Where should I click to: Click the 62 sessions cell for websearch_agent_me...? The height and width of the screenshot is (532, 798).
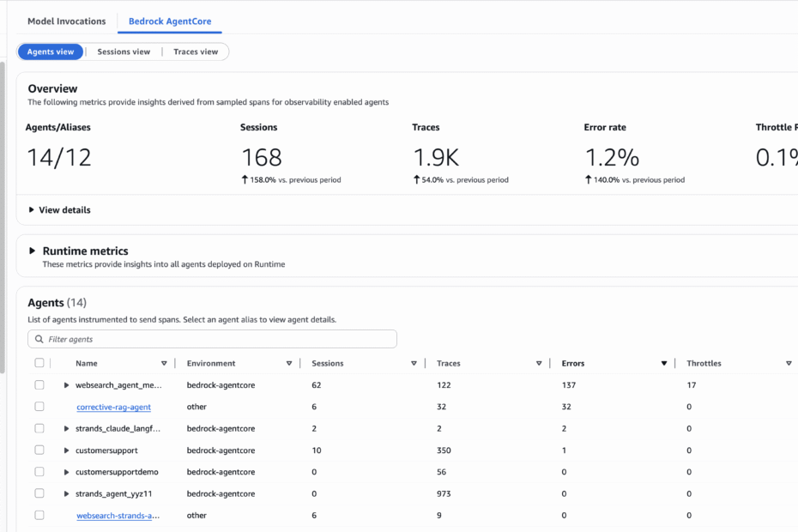[x=317, y=385]
